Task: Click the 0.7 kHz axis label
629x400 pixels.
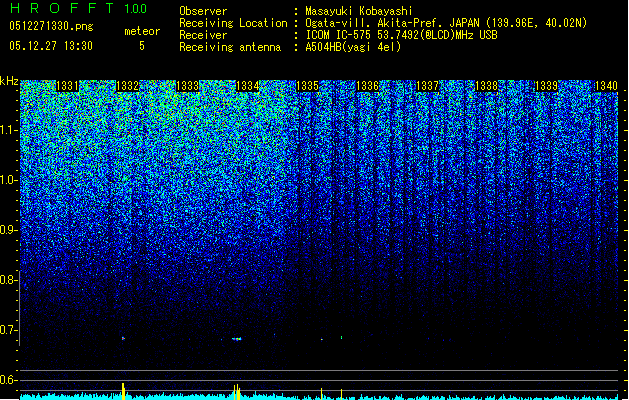Action: (10, 330)
